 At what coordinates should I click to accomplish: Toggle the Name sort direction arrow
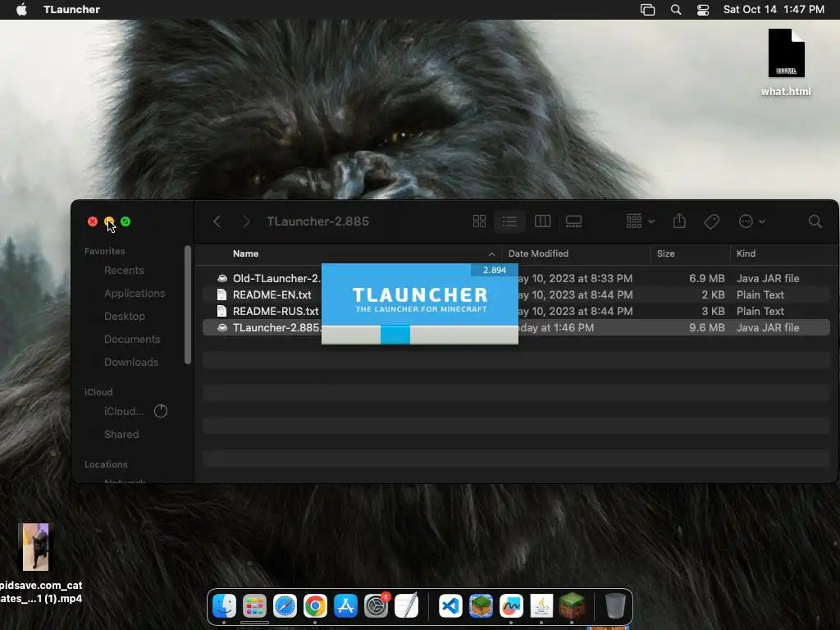click(x=492, y=254)
